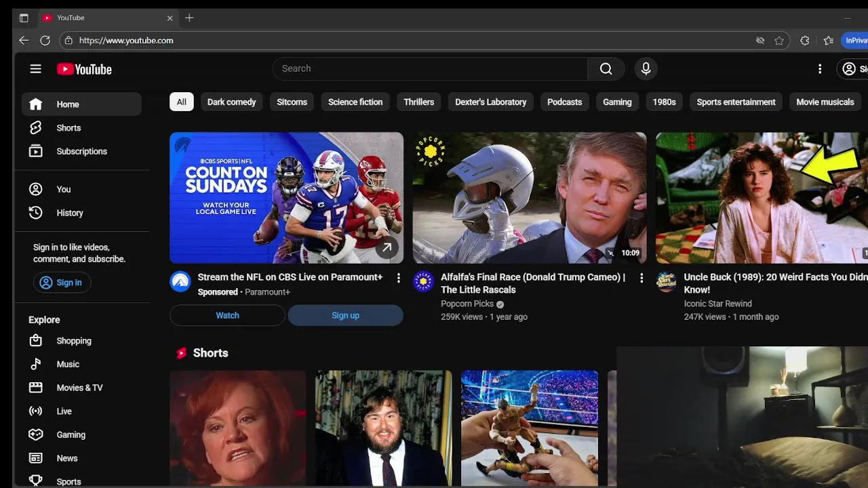This screenshot has height=488, width=868.
Task: Open the red-haired woman Short
Action: click(238, 428)
